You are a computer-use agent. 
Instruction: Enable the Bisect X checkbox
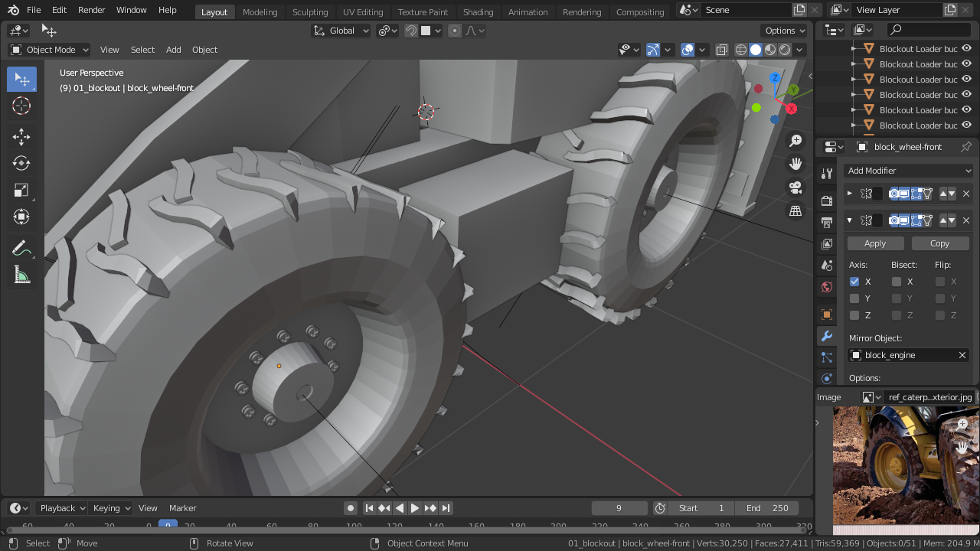(897, 282)
